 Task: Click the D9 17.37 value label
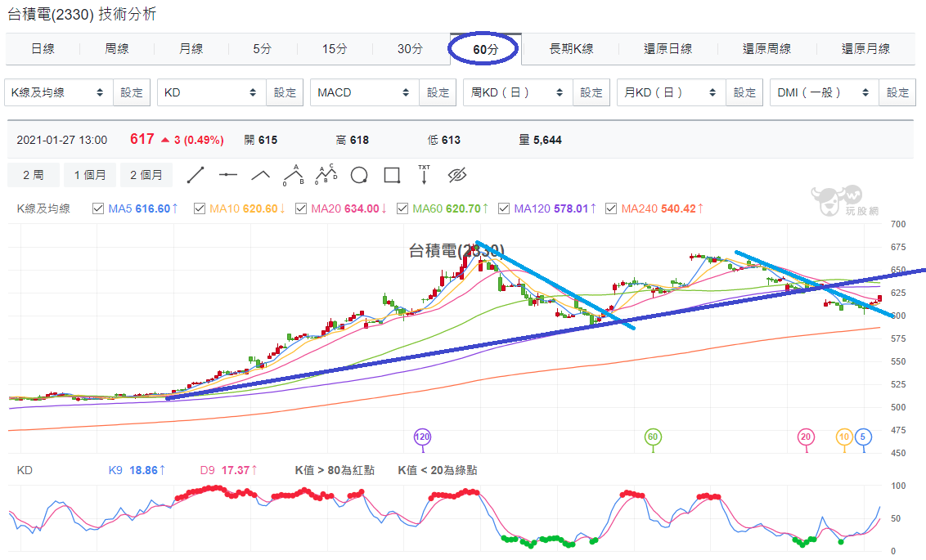click(228, 470)
